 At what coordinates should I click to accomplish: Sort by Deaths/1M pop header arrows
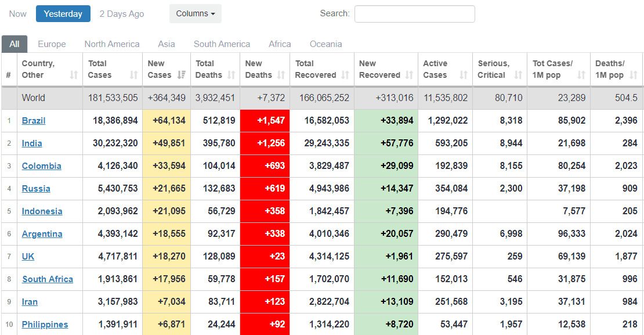pyautogui.click(x=632, y=75)
